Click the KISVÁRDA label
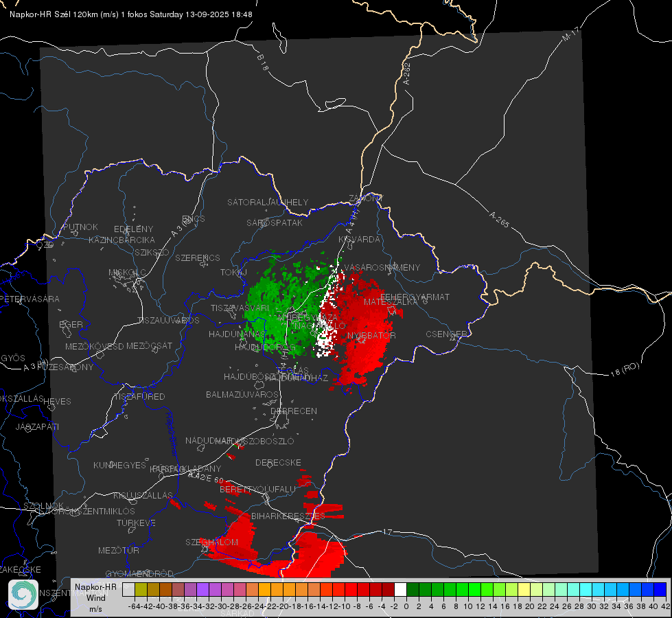The height and width of the screenshot is (618, 672). [360, 240]
